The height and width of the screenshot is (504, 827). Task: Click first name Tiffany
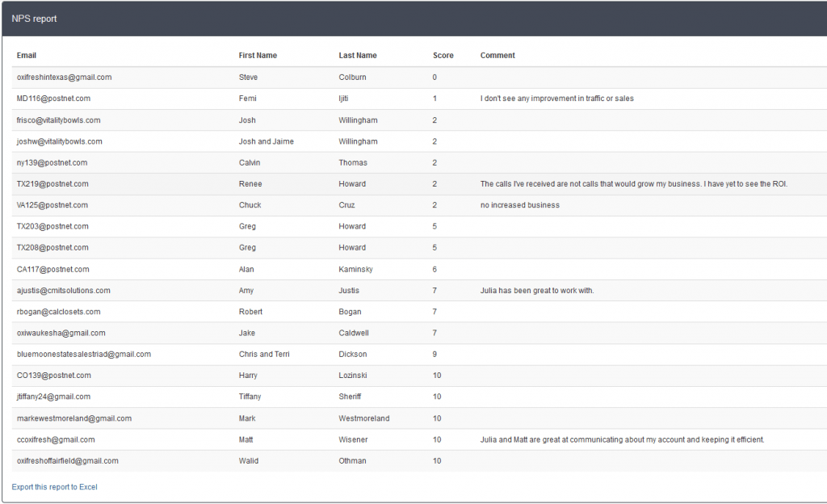(x=250, y=397)
